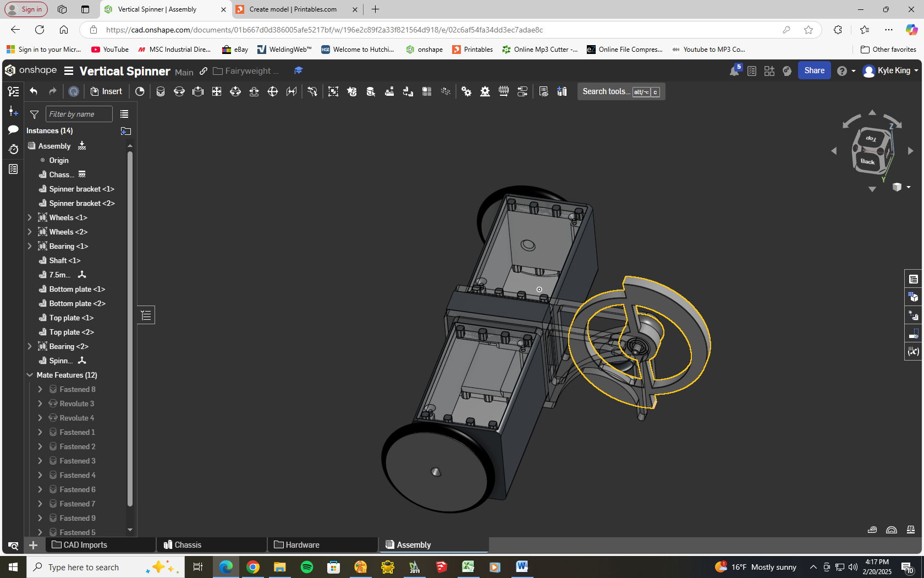Click the blue Share button
This screenshot has width=924, height=578.
click(x=814, y=70)
